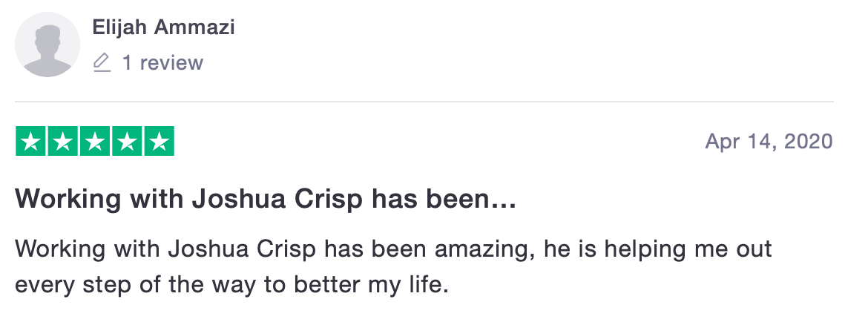Screen dimensions: 868x325
Task: Open the bold "Working with Joshua Crisp" title
Action: [x=265, y=199]
